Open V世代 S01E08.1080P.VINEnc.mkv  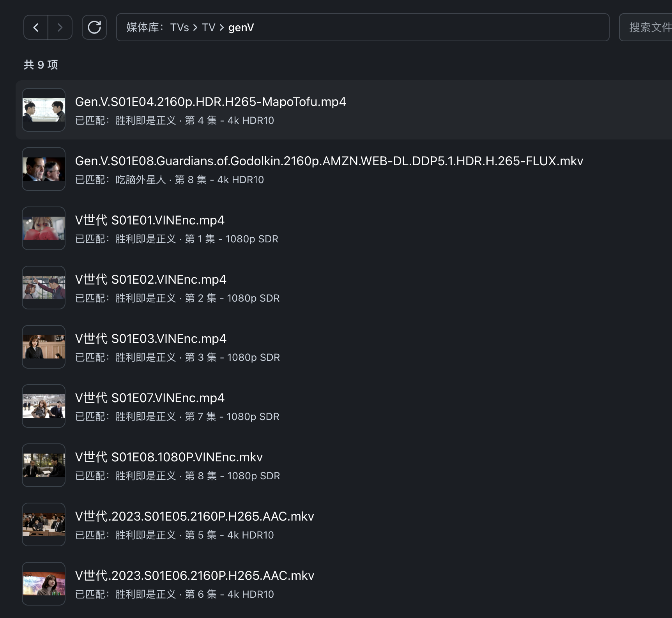(x=169, y=457)
